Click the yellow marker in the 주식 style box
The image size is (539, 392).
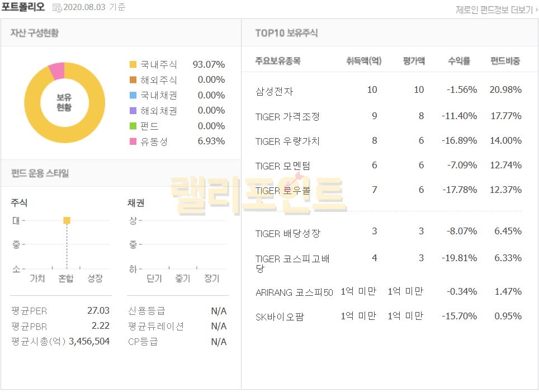pos(67,220)
